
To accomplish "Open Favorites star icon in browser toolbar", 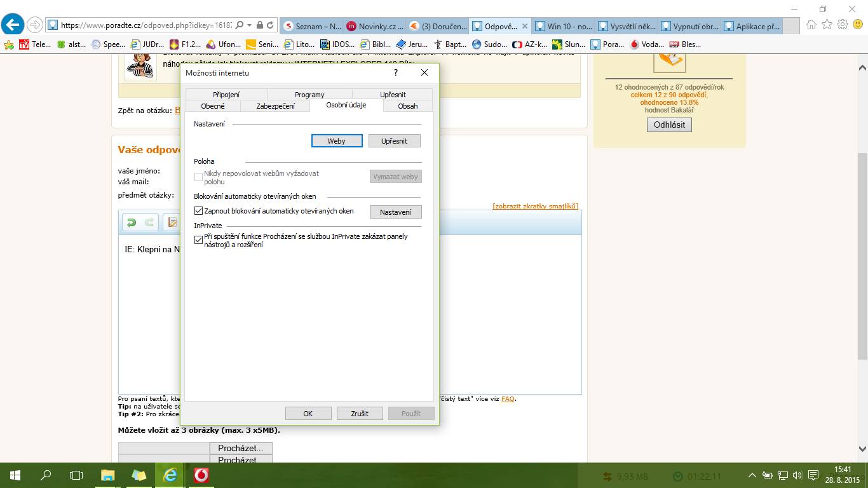I will 827,25.
